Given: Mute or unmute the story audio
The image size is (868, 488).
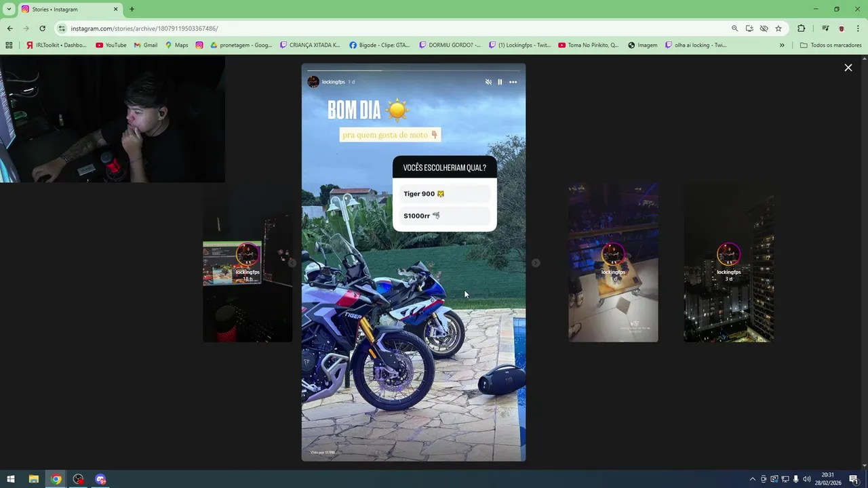Looking at the screenshot, I should pos(488,82).
